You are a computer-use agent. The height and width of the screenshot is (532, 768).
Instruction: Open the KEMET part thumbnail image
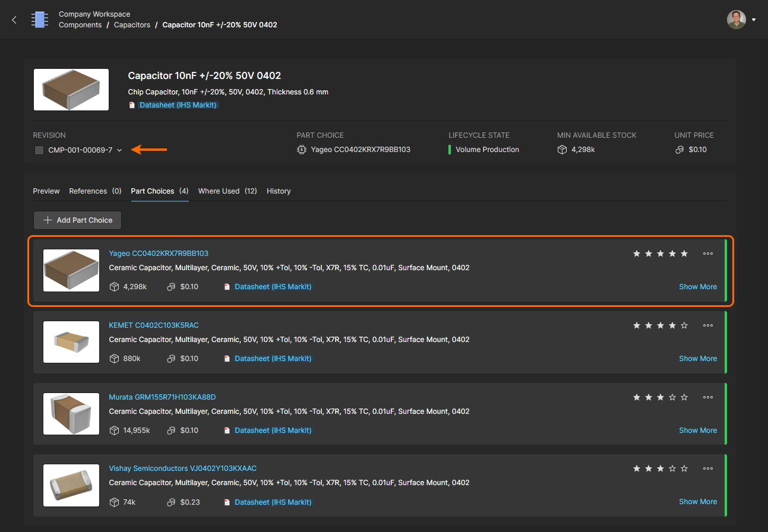coord(71,342)
